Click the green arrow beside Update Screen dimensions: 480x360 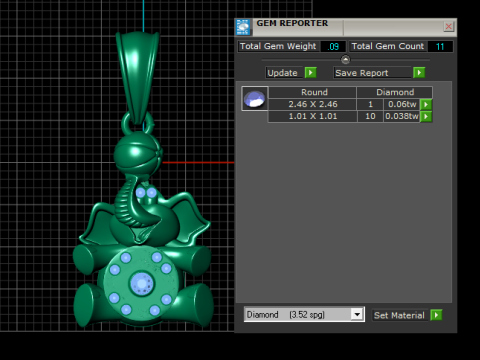click(x=311, y=73)
